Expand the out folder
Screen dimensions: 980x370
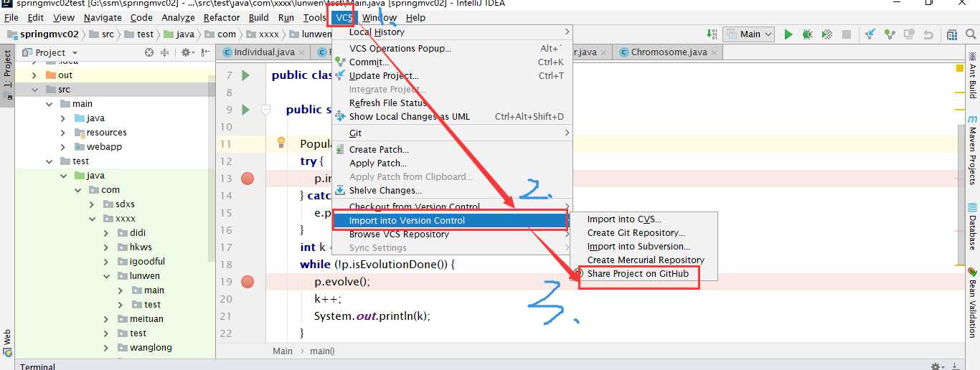pos(34,75)
